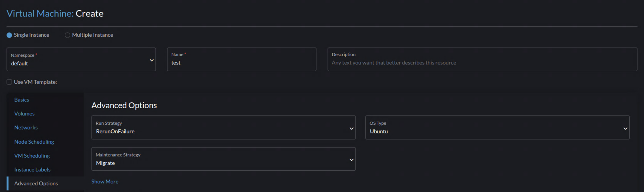The height and width of the screenshot is (192, 644).
Task: Select the Multiple Instance radio button
Action: [67, 35]
